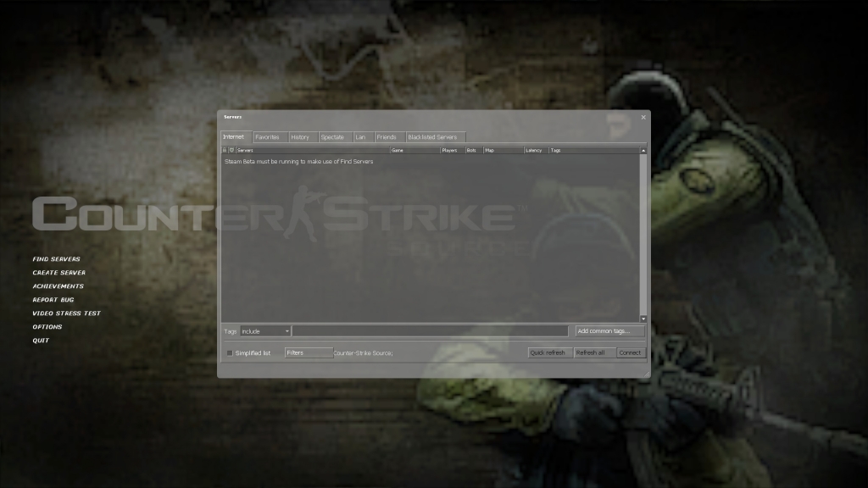Open Add common tags list

point(609,331)
